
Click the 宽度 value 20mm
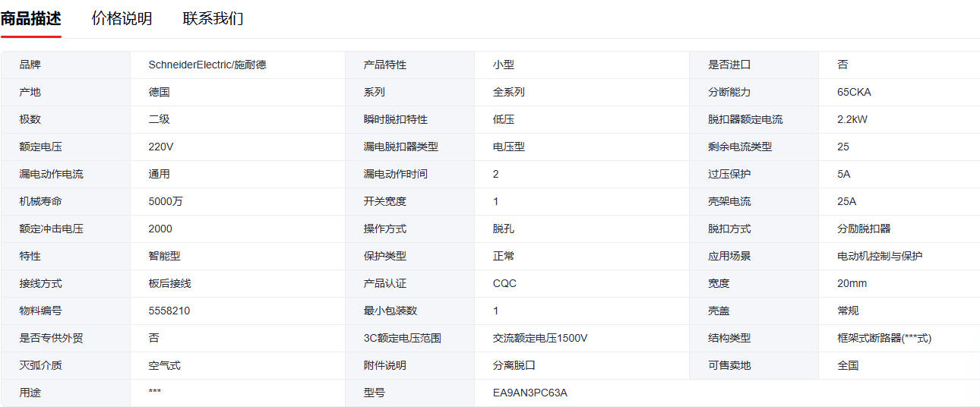click(852, 284)
